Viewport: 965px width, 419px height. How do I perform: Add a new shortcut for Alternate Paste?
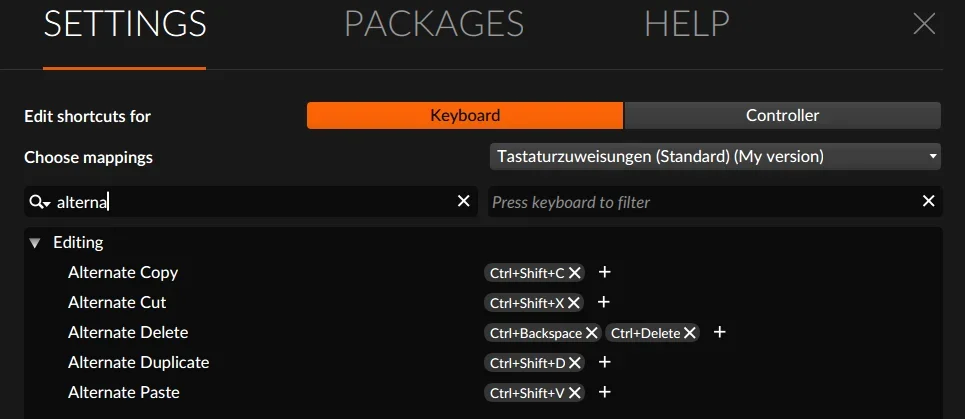(604, 392)
